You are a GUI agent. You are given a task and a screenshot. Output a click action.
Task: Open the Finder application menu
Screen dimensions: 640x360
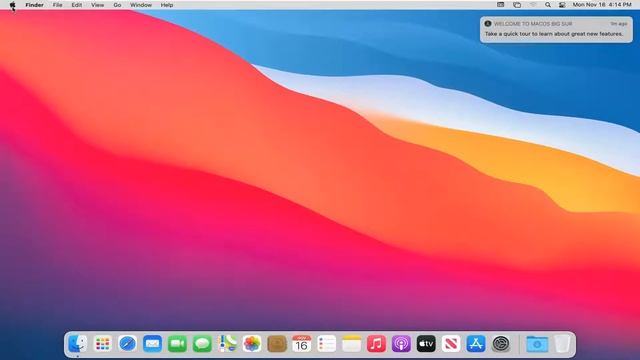tap(34, 5)
